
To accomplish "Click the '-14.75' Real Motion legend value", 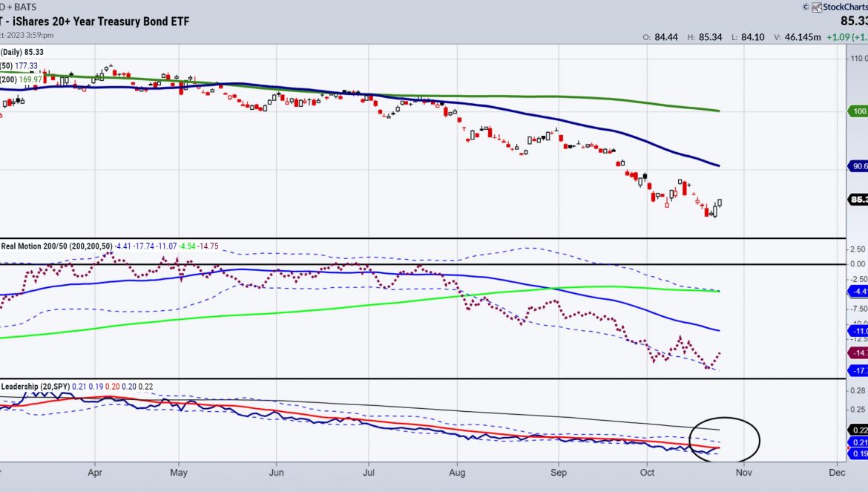I will (x=208, y=246).
